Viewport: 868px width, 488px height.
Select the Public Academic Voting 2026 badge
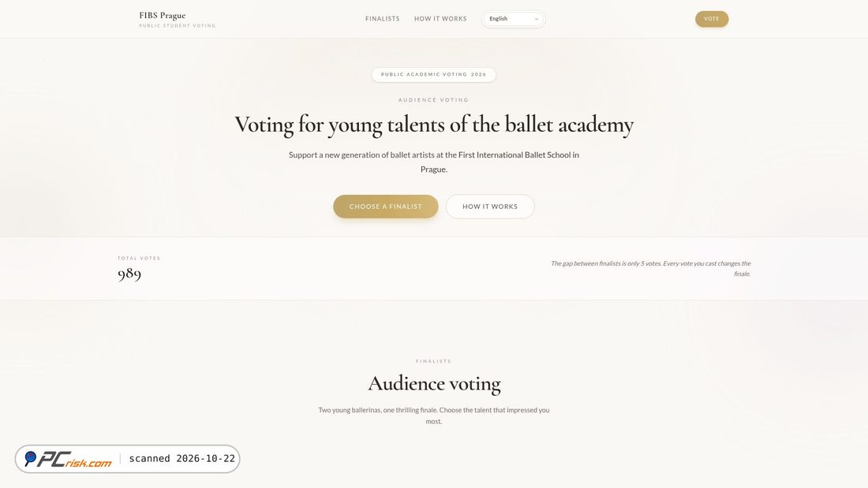433,74
